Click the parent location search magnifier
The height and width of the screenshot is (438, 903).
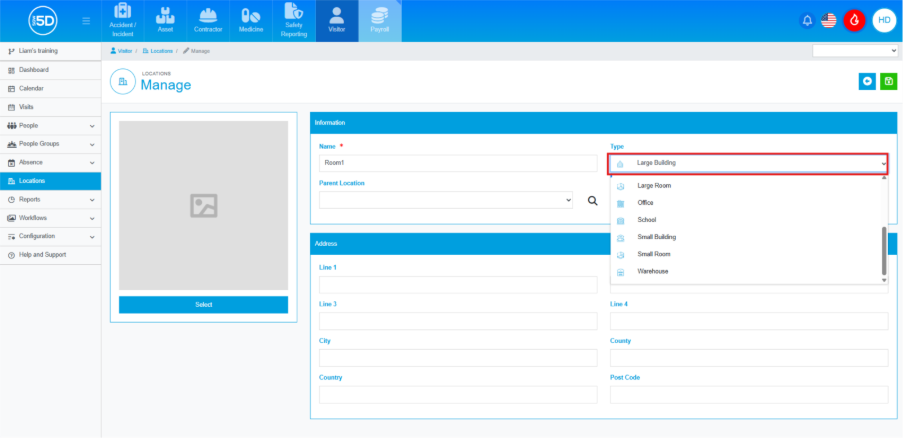(592, 201)
